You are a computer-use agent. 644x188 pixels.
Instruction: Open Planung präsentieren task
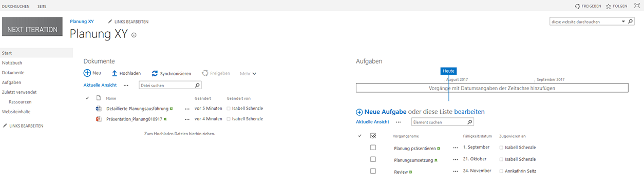[415, 148]
